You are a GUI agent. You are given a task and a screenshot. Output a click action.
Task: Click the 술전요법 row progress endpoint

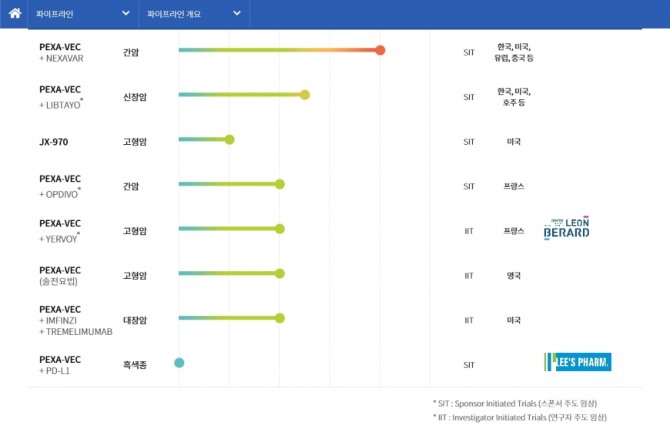[280, 273]
